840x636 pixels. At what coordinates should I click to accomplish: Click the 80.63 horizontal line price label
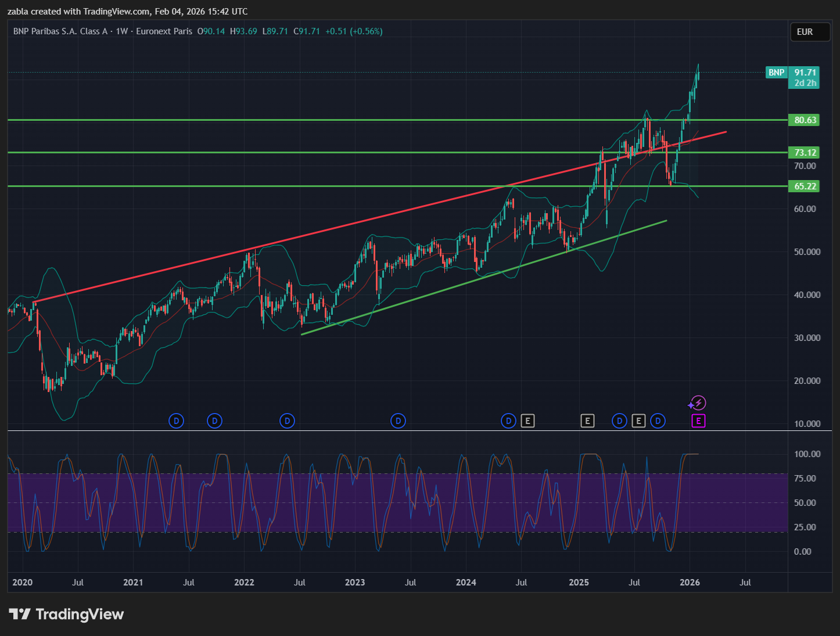pos(805,120)
